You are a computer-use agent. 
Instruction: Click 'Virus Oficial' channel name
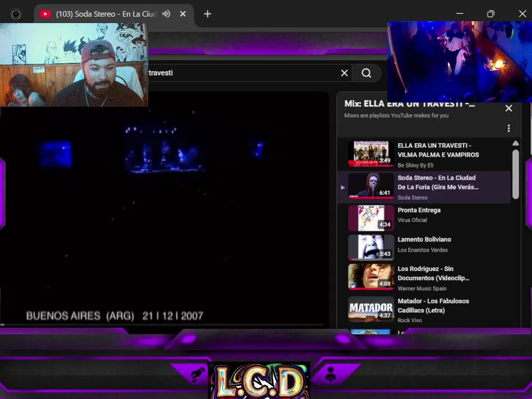(412, 220)
